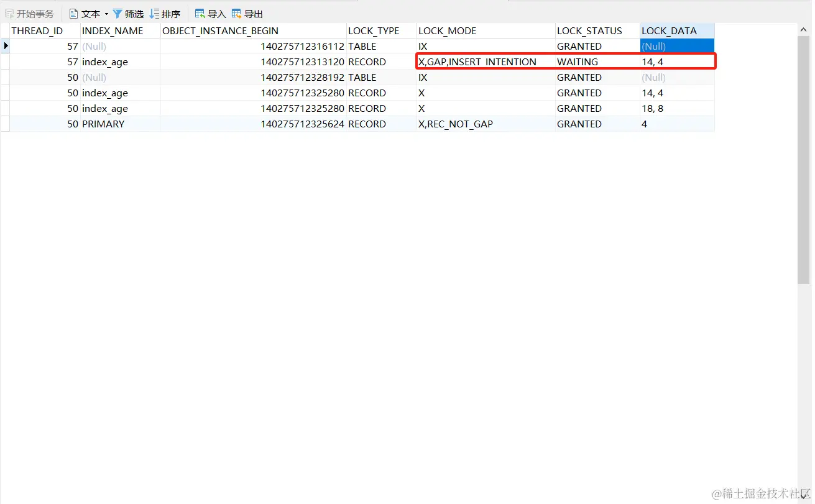Click the PRIMARY index name cell
Screen dimensions: 815x504
tap(121, 124)
